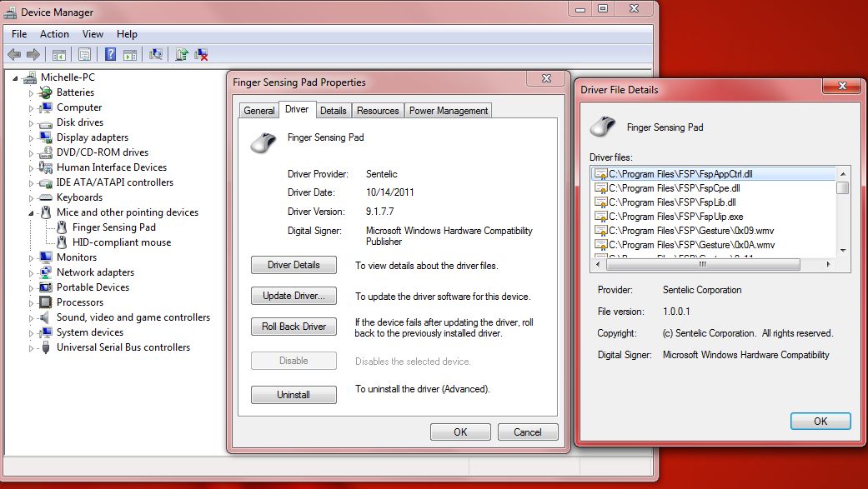
Task: Click the Disk drives category icon
Action: pyautogui.click(x=46, y=122)
